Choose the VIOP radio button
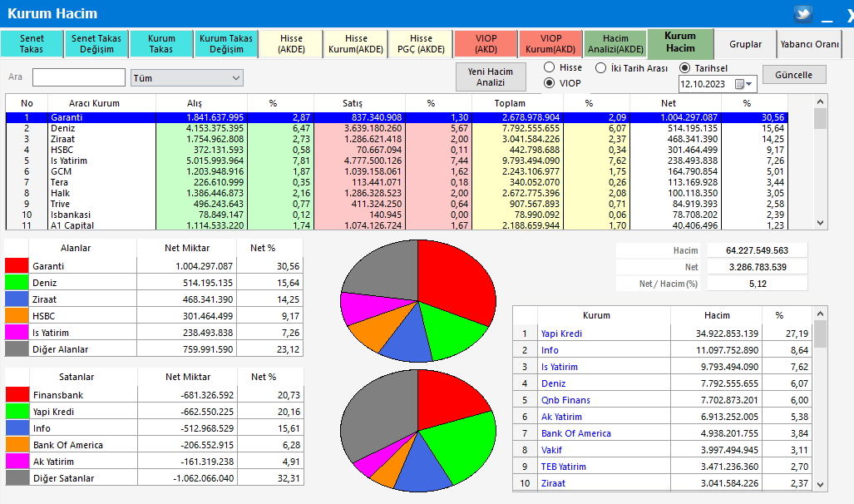Image resolution: width=854 pixels, height=504 pixels. click(549, 83)
